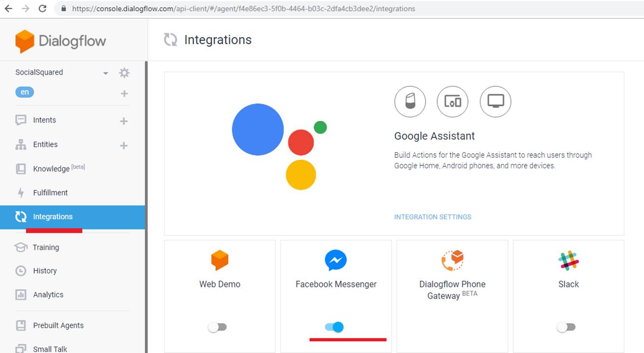644x353 pixels.
Task: Open the Fulfillment menu item
Action: coord(50,193)
